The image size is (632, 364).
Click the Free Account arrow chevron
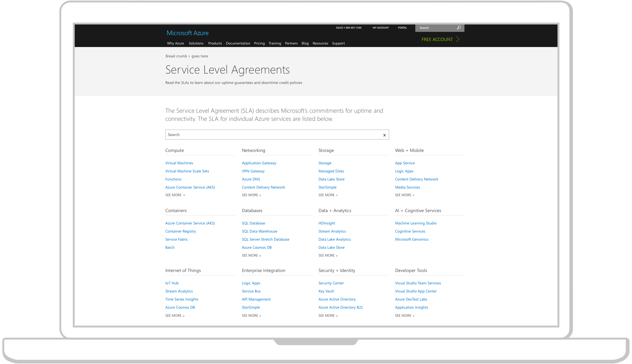(458, 39)
